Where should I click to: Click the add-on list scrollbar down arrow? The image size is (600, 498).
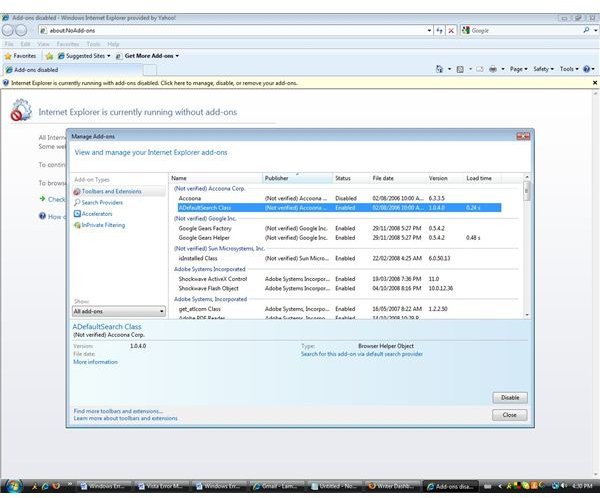coord(527,315)
